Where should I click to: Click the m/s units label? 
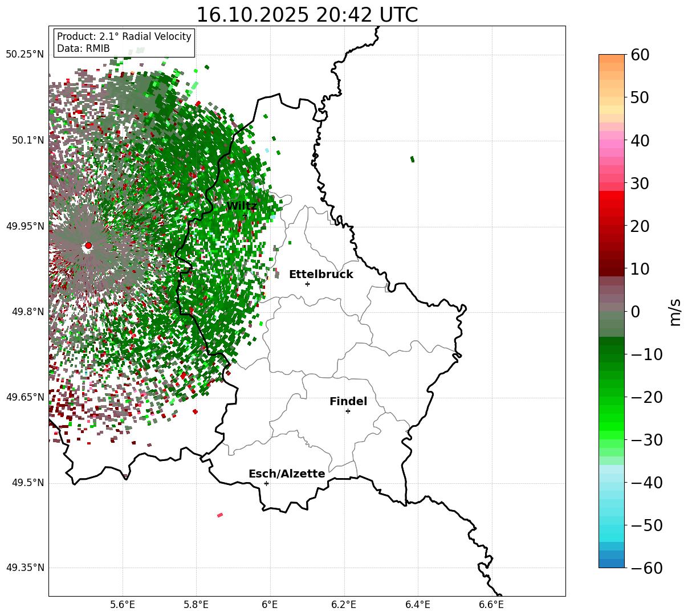pos(675,312)
